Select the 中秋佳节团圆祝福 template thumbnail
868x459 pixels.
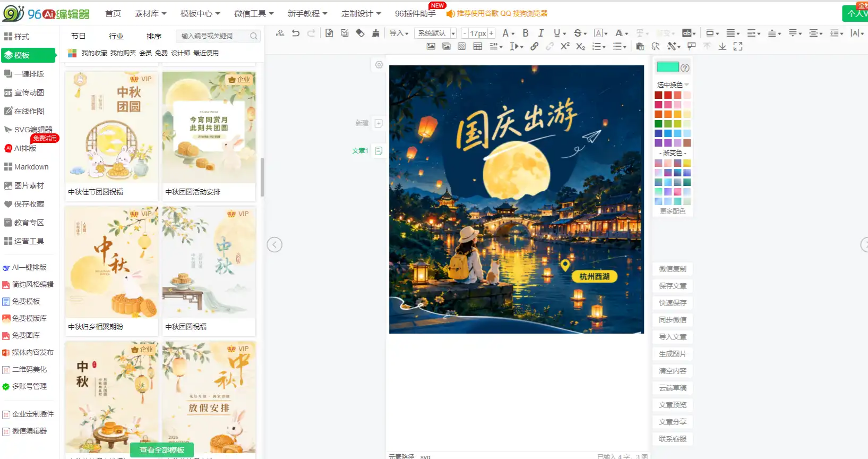click(111, 127)
